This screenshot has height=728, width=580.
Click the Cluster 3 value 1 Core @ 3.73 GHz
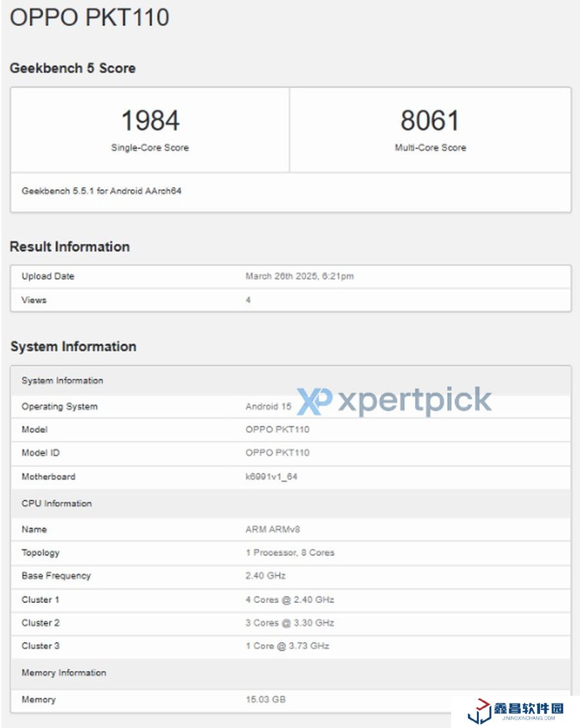[x=287, y=645]
